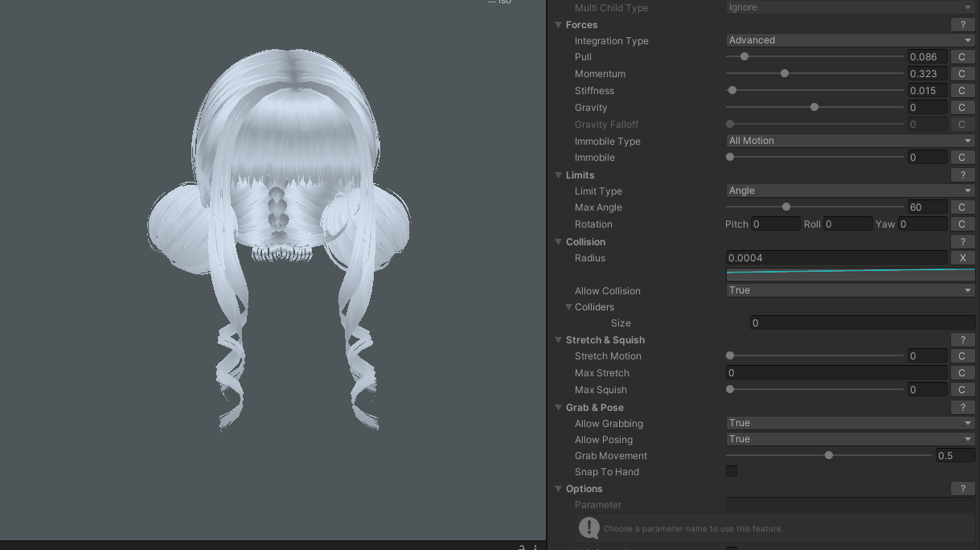
Task: Click the Parameter name input field
Action: point(851,505)
